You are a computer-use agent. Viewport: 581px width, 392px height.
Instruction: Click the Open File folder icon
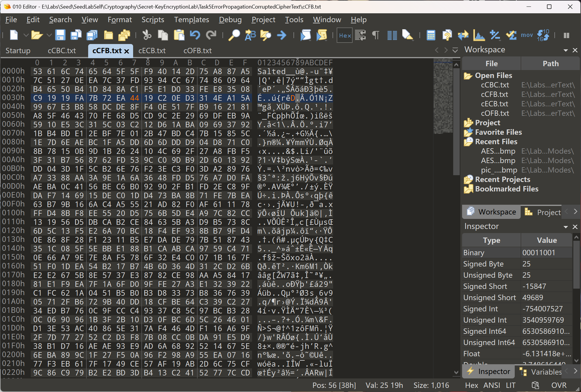pos(37,35)
